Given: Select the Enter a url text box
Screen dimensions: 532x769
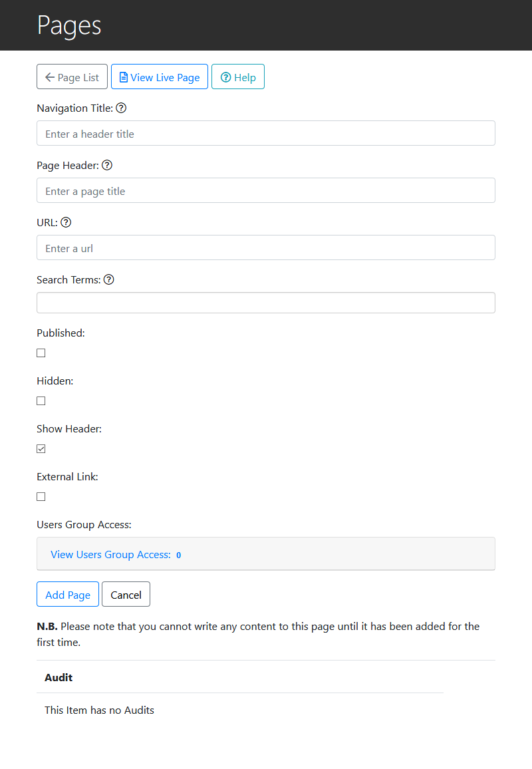Looking at the screenshot, I should (x=266, y=247).
